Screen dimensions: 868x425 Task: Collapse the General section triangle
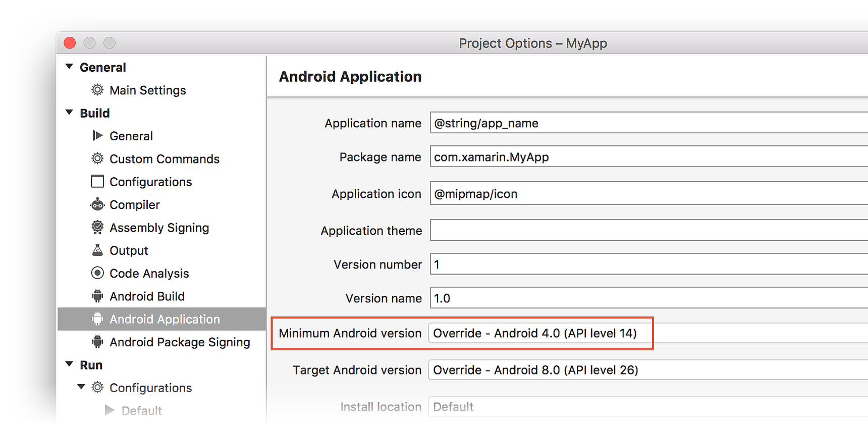[70, 67]
